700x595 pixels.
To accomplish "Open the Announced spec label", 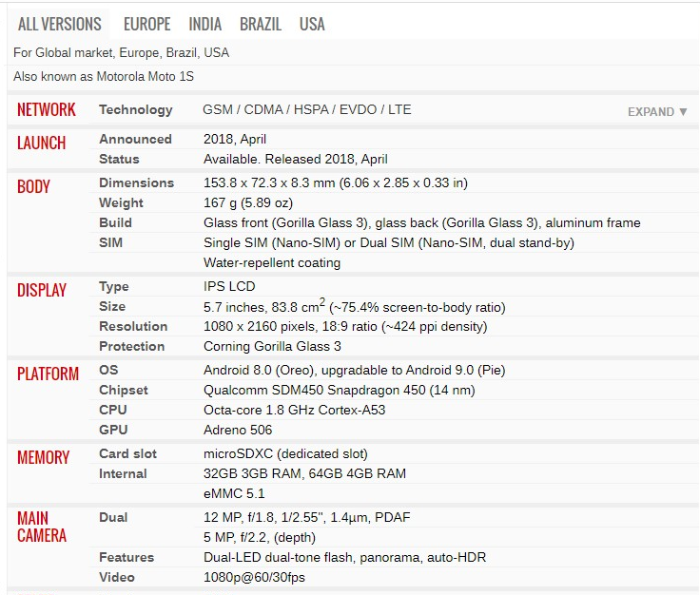I will tap(135, 139).
